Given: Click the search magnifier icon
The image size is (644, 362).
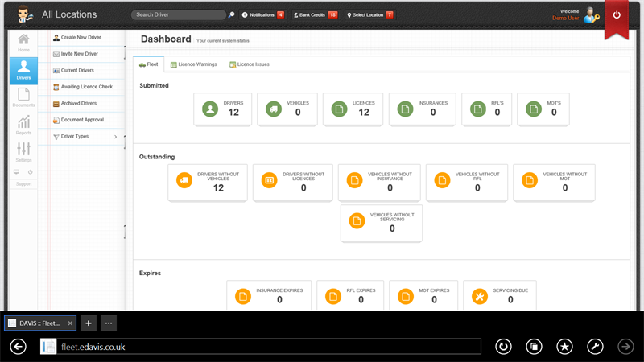Looking at the screenshot, I should click(232, 14).
